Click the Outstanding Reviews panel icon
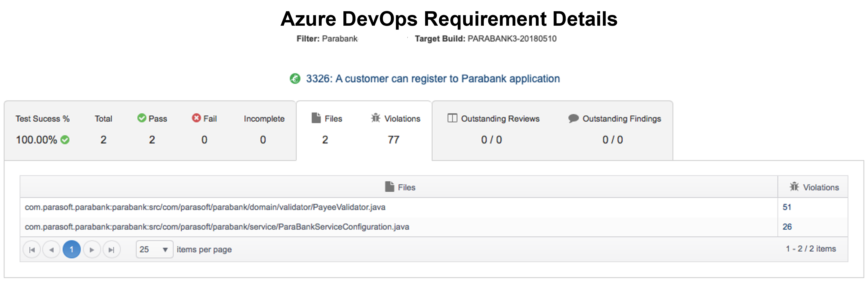The width and height of the screenshot is (868, 281). pyautogui.click(x=452, y=118)
